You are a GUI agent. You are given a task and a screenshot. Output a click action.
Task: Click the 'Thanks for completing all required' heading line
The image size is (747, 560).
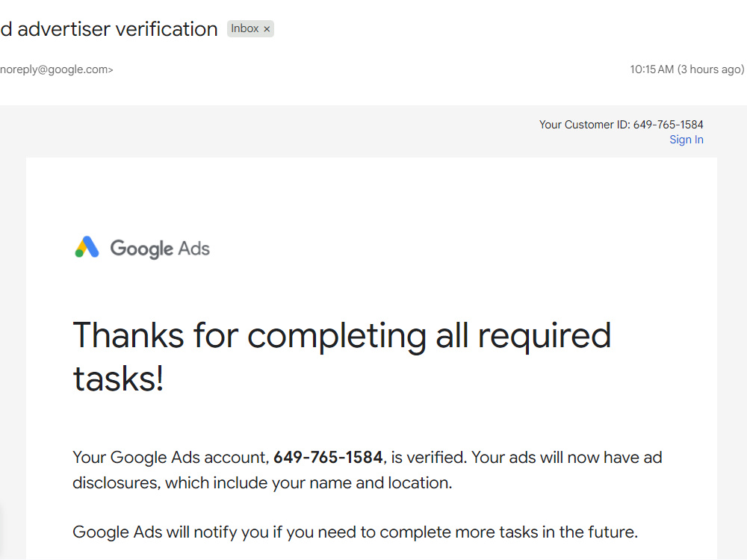click(x=341, y=336)
